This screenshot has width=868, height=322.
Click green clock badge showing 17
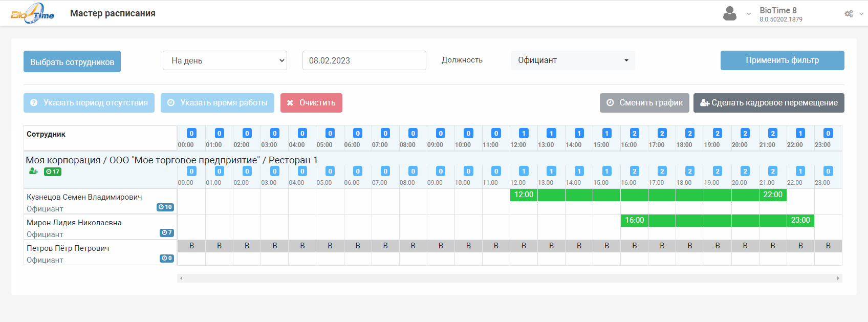(53, 171)
